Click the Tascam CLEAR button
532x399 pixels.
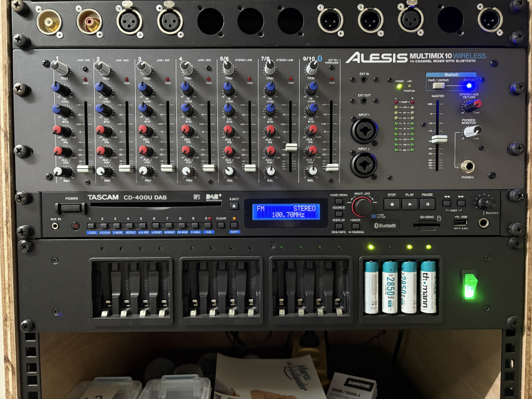[x=221, y=225]
